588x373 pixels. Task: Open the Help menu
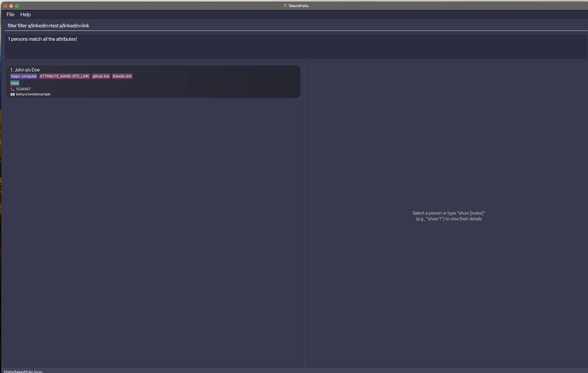click(x=25, y=15)
